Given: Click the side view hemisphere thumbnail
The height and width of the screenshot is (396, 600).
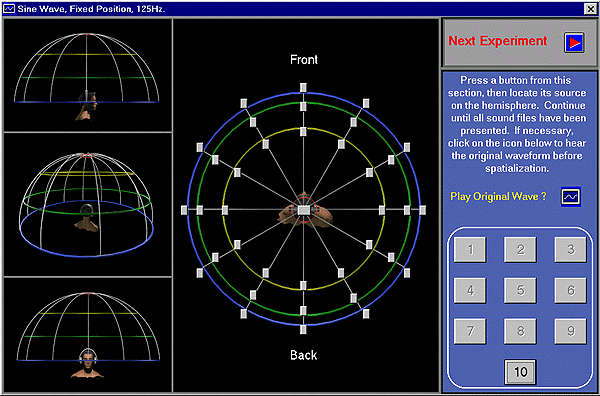Looking at the screenshot, I should [x=88, y=75].
